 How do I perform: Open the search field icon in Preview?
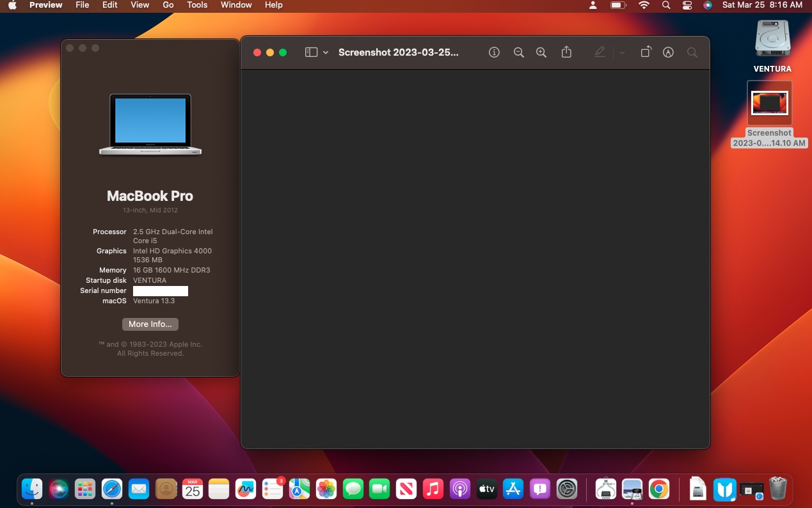point(692,52)
